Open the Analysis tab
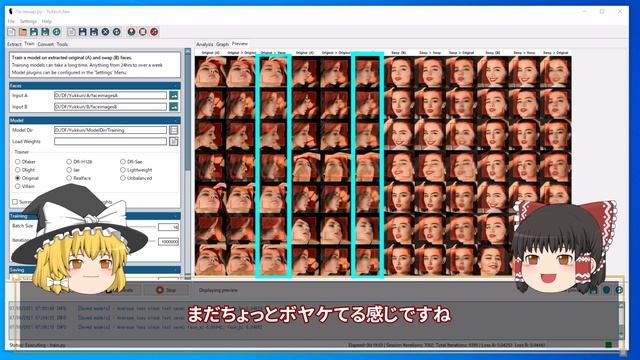 point(204,44)
